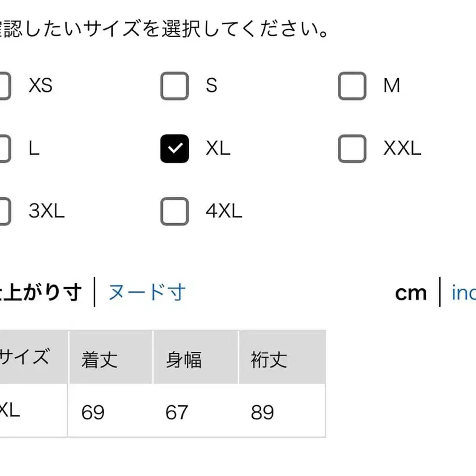The image size is (476, 476).
Task: Check the XXL size checkbox
Action: 351,149
